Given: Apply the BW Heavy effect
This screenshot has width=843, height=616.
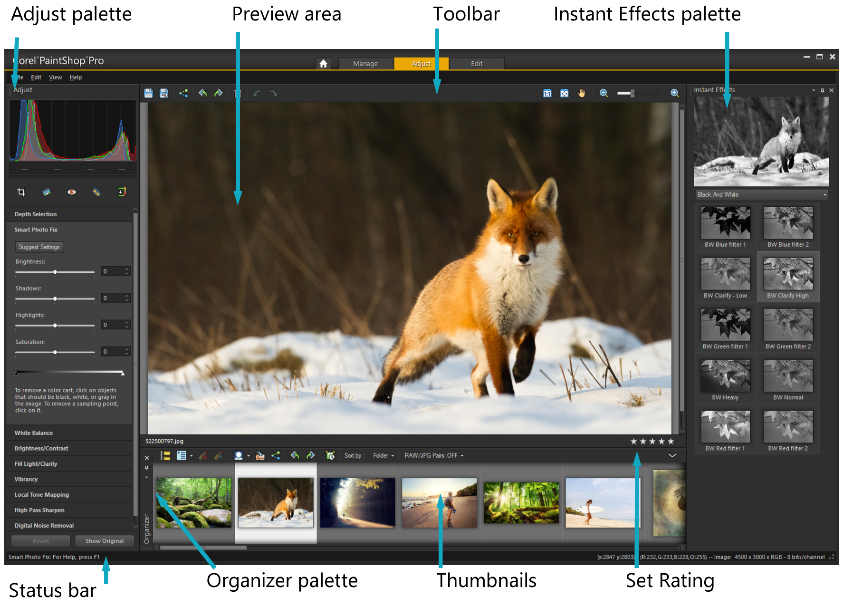Looking at the screenshot, I should (726, 379).
